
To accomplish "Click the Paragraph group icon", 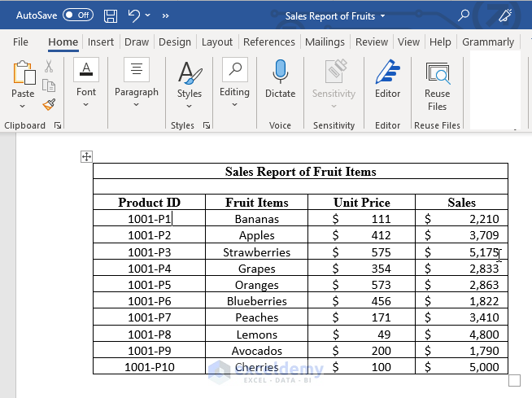I will (137, 70).
